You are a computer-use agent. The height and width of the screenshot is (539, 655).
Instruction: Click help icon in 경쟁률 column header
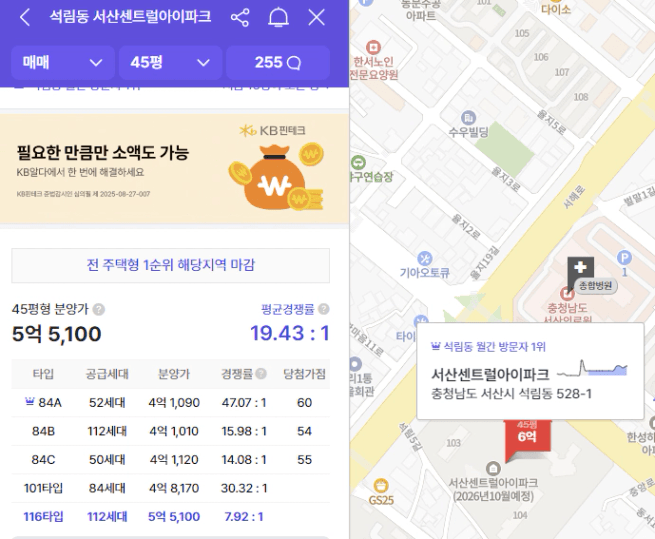(261, 374)
